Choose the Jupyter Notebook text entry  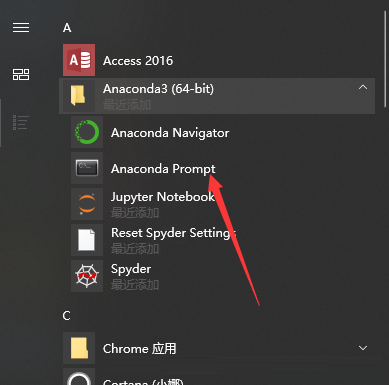coord(163,197)
